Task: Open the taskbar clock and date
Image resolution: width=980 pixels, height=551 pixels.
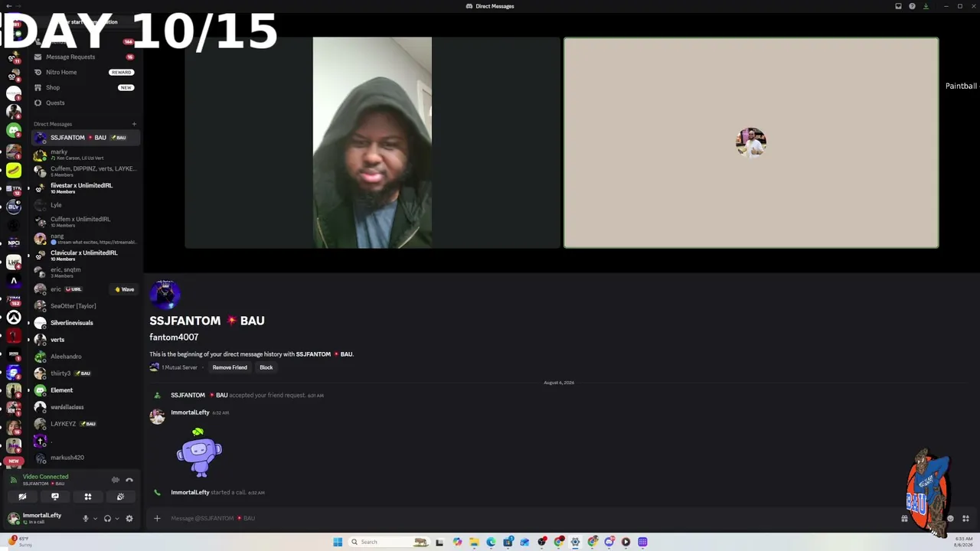Action: click(963, 542)
